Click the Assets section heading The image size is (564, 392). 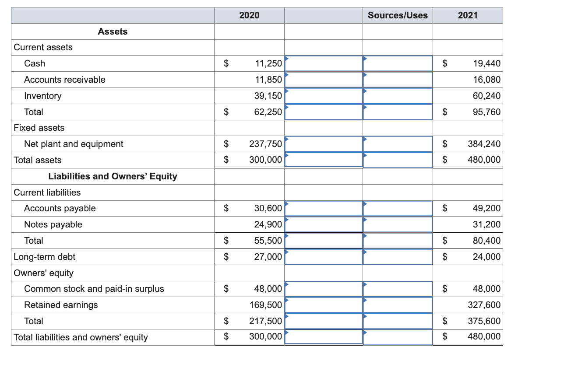(x=113, y=31)
